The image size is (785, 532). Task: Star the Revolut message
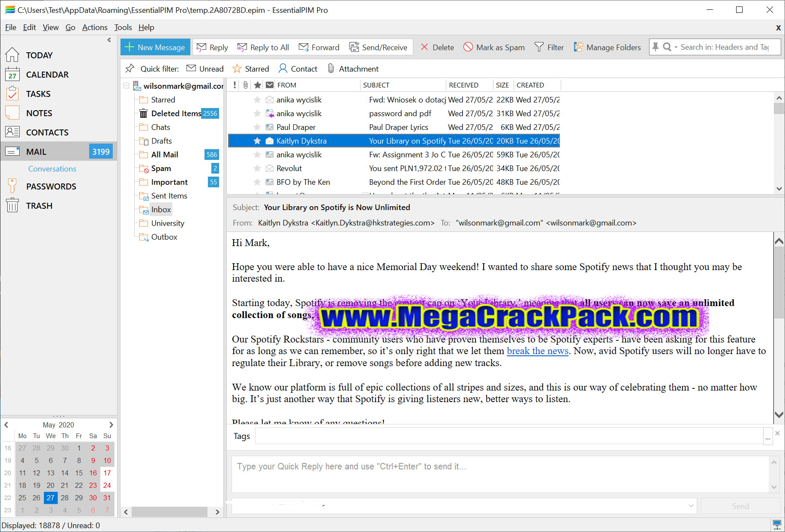(x=257, y=168)
